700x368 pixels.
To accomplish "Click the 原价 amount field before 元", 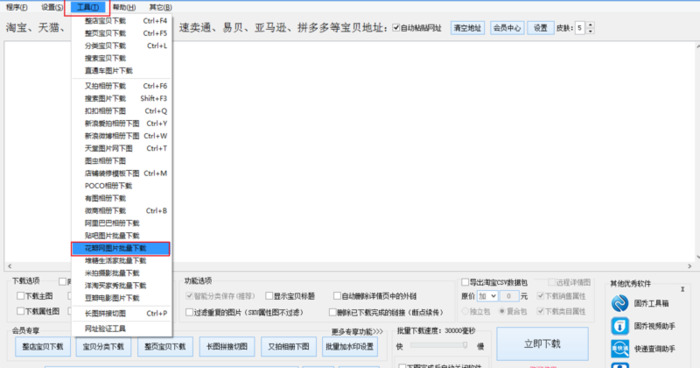I will [508, 296].
